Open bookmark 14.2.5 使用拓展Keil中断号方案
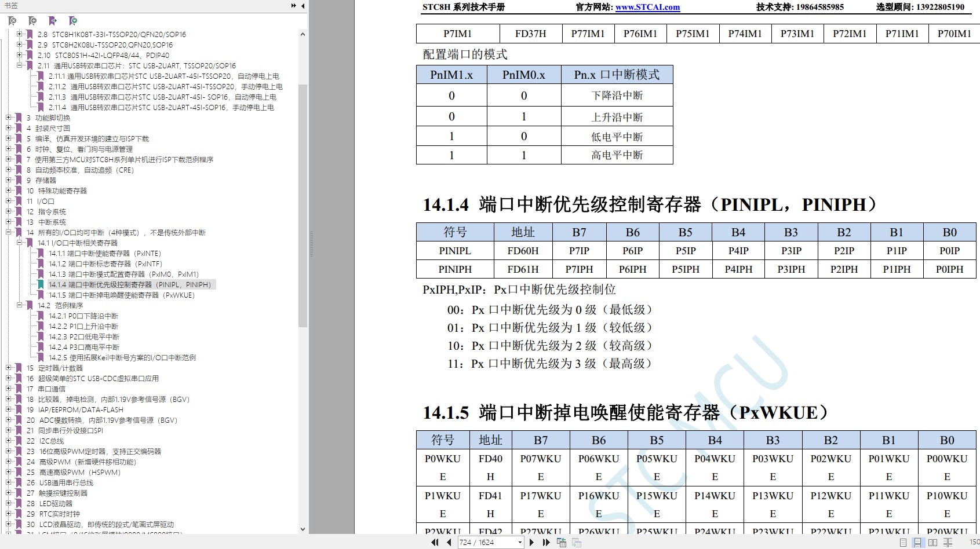 click(x=122, y=358)
